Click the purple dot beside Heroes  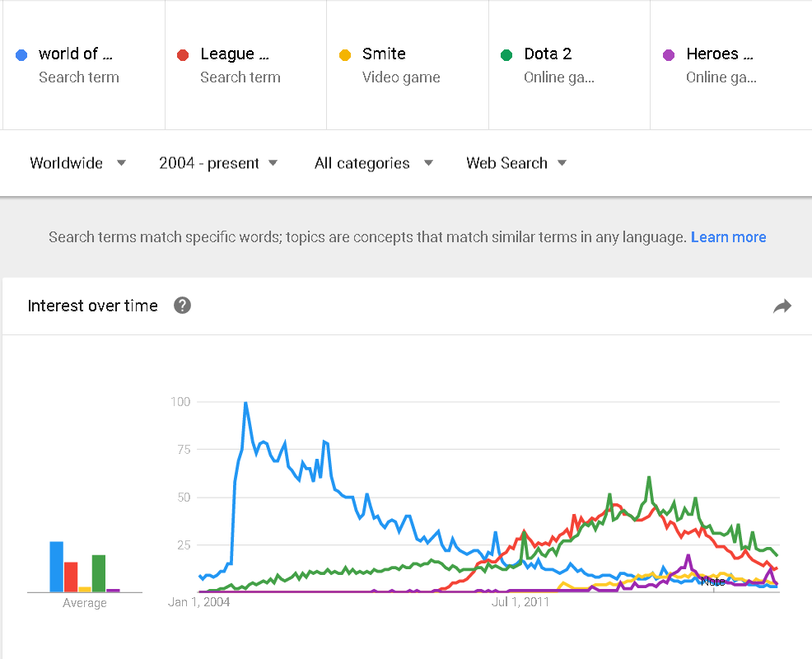pos(669,55)
